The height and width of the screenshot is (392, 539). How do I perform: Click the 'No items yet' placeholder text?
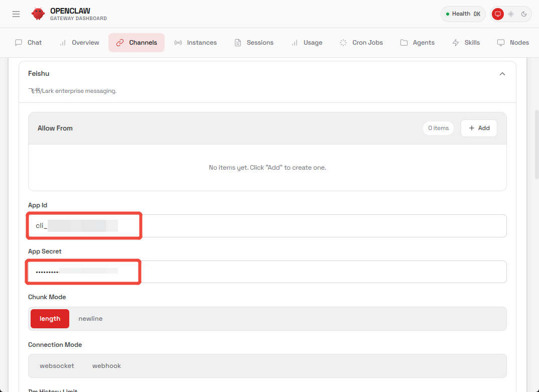point(267,168)
